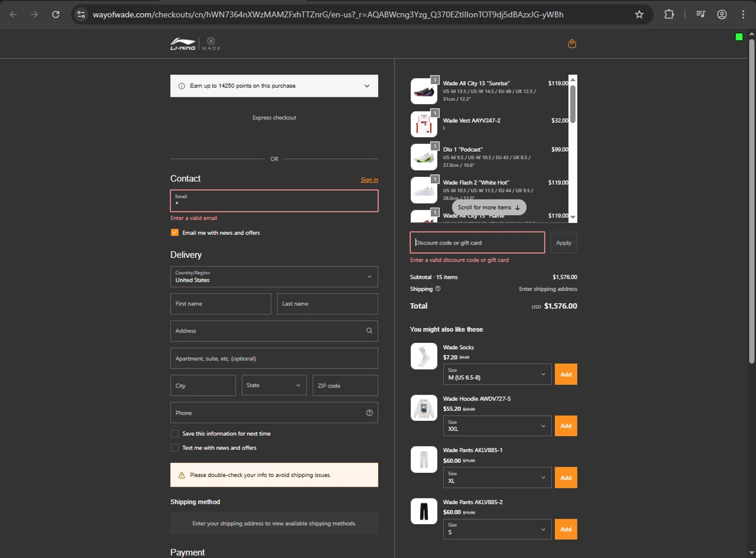Click the First name field
The height and width of the screenshot is (558, 756).
tap(221, 304)
